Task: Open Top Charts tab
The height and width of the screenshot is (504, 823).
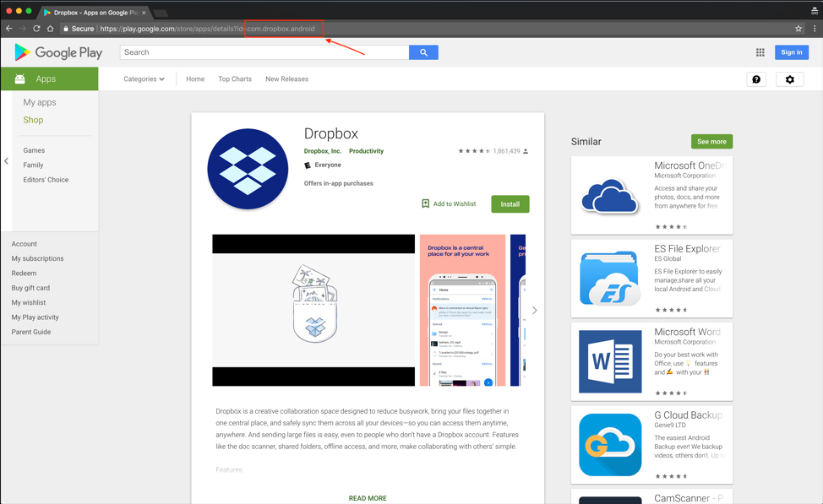Action: 235,79
